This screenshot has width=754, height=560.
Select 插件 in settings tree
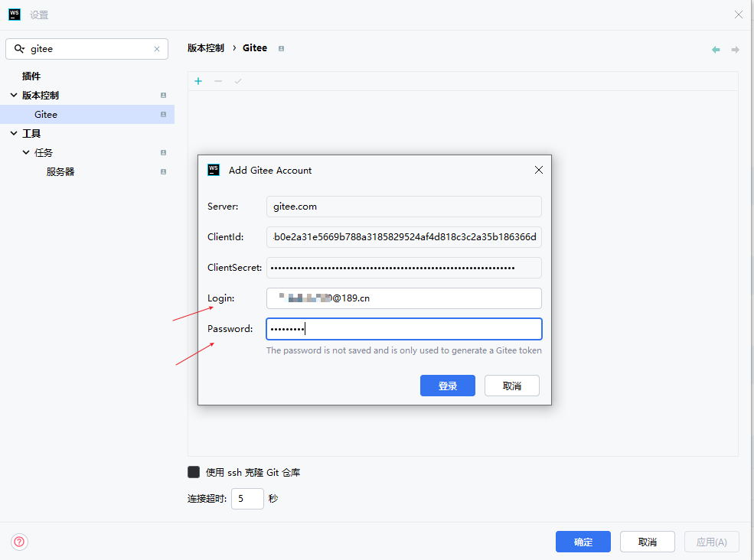[x=31, y=76]
